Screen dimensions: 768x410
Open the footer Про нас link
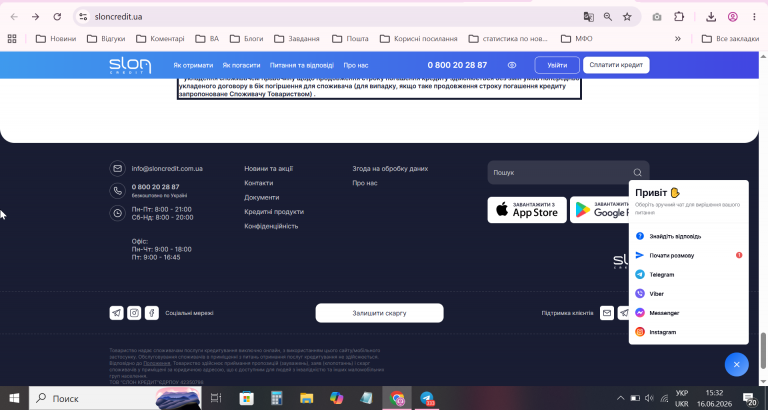click(365, 183)
